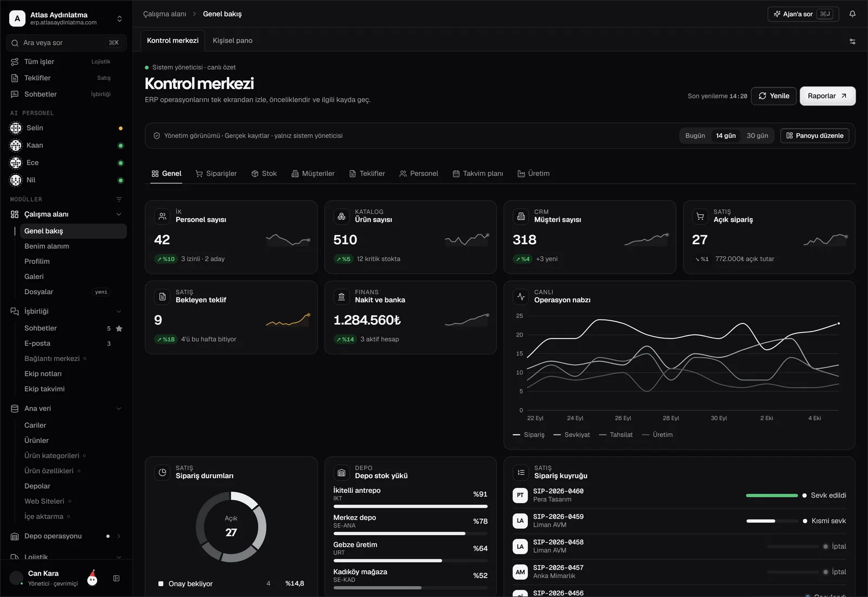Open Selin AI personnel avatar
The width and height of the screenshot is (868, 597).
[x=16, y=128]
